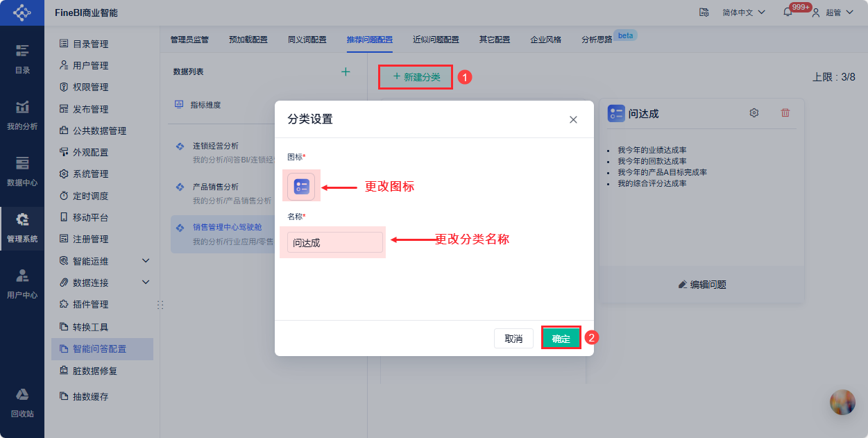Open 外观配置 menu item
This screenshot has height=438, width=868.
click(102, 152)
